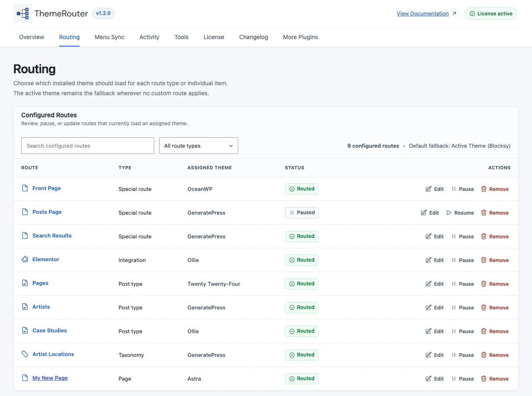Remove the My New Page route

(x=495, y=379)
